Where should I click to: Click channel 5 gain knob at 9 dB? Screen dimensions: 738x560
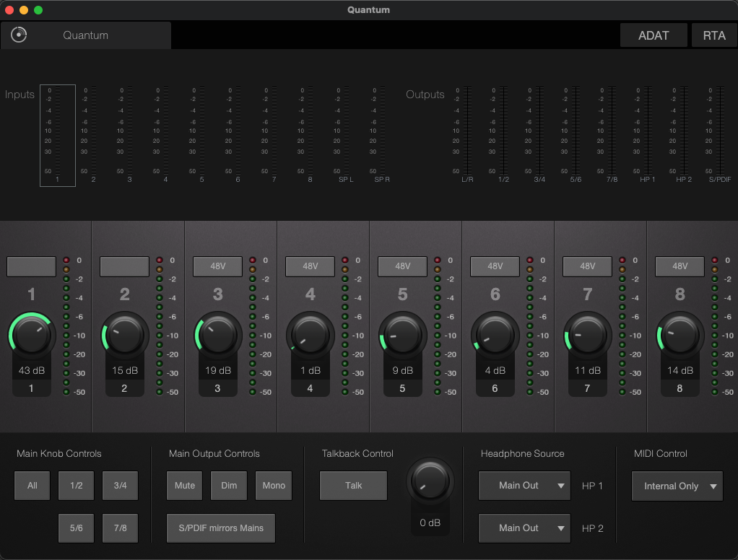[x=402, y=336]
